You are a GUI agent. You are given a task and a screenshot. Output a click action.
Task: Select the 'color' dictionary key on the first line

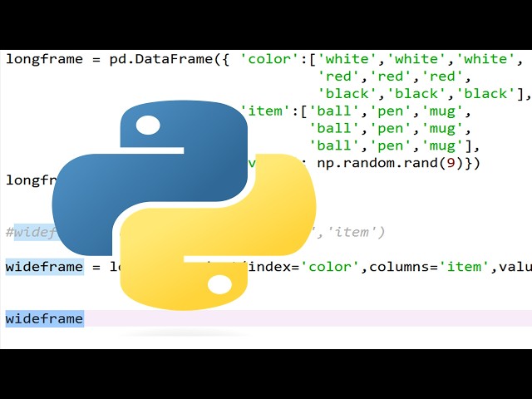[x=270, y=59]
